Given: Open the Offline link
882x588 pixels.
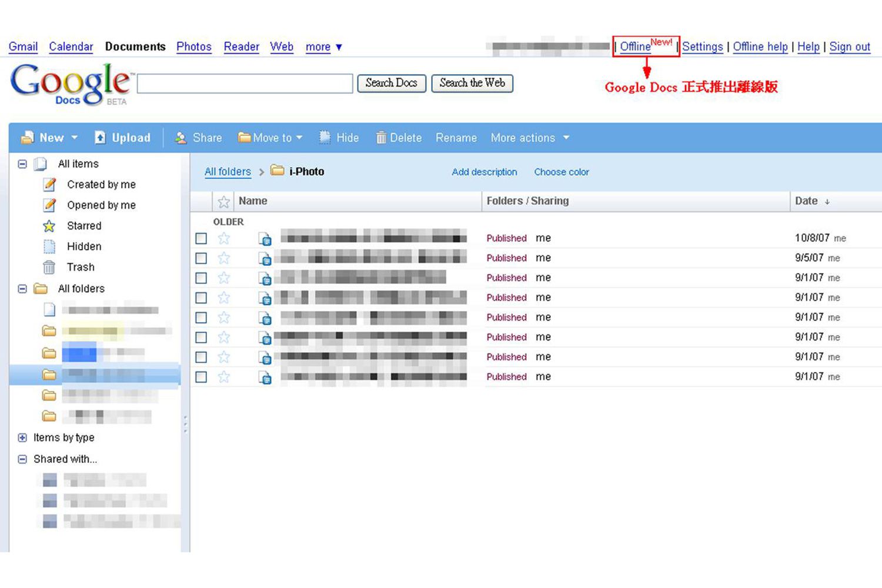Looking at the screenshot, I should click(635, 47).
